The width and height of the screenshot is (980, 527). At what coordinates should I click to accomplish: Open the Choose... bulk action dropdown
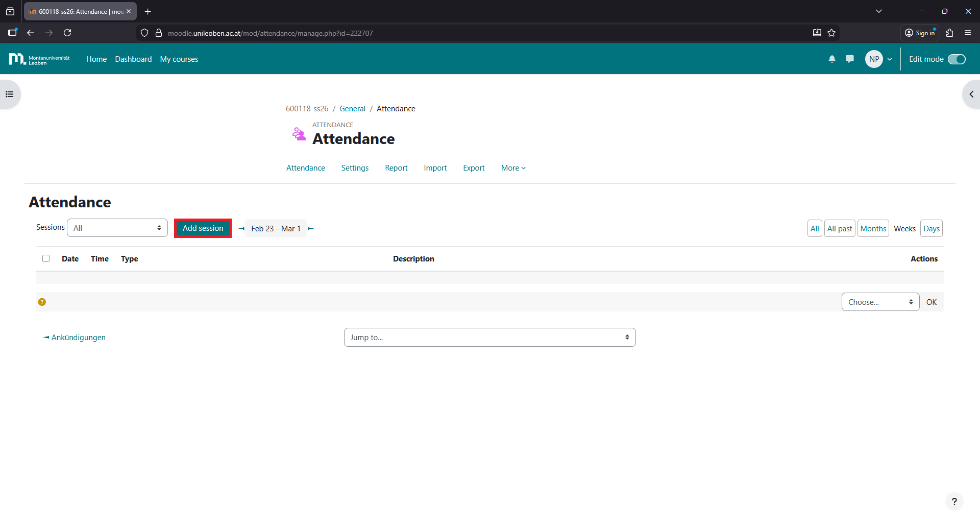[x=880, y=302]
